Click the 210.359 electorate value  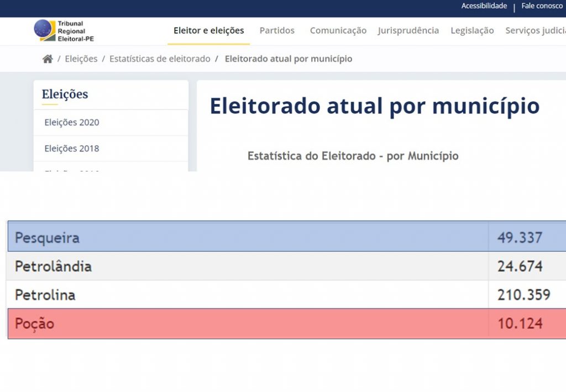[x=523, y=295]
